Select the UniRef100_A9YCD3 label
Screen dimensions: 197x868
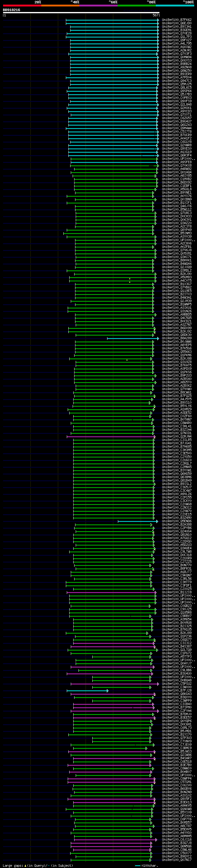click(176, 111)
